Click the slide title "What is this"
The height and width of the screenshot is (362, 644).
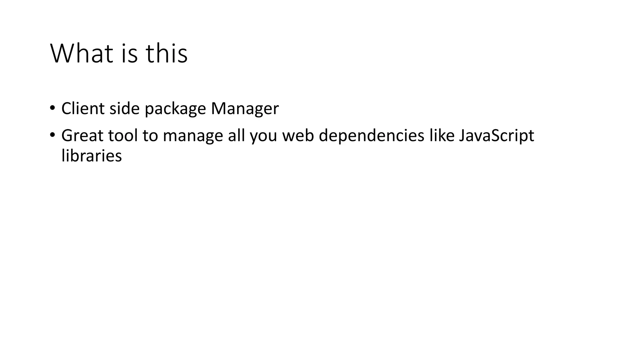[119, 53]
